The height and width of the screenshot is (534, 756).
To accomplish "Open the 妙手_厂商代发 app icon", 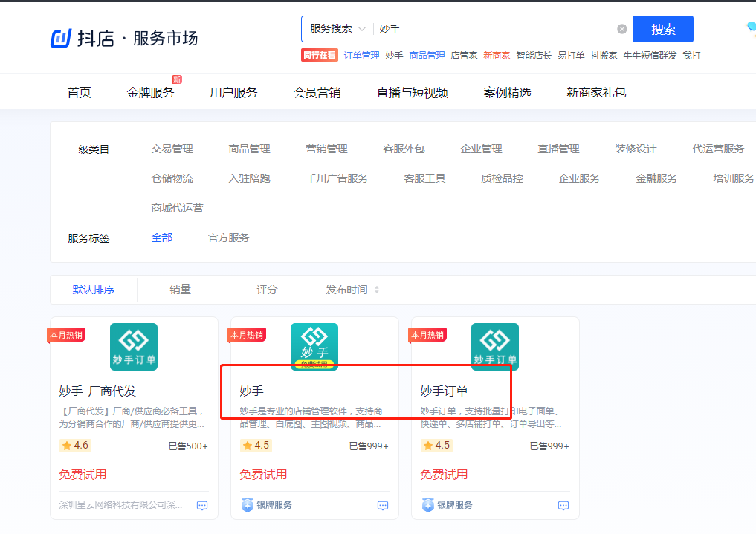I will [x=134, y=347].
